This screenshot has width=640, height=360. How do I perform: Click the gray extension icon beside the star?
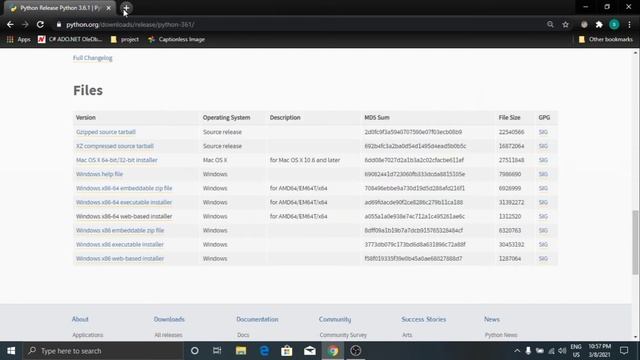coord(584,24)
